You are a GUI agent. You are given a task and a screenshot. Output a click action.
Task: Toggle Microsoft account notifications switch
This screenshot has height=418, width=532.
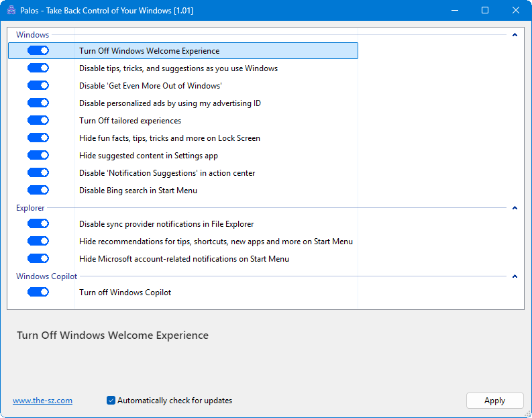point(38,258)
